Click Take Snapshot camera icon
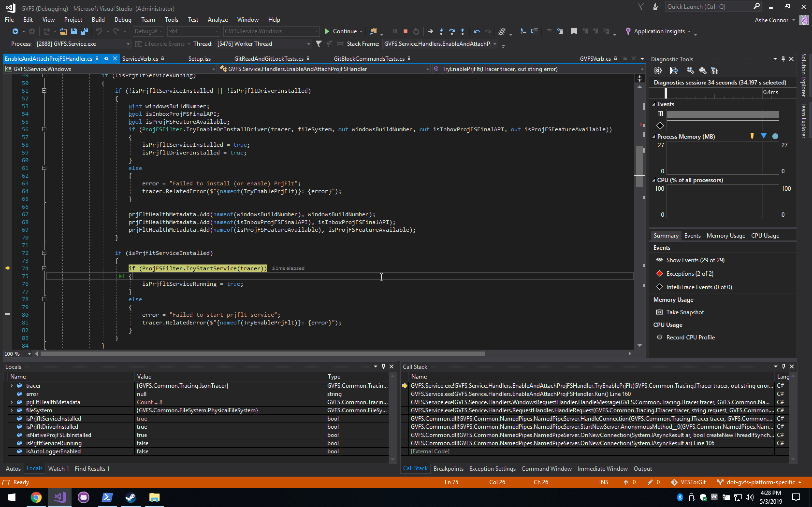812x507 pixels. 659,312
